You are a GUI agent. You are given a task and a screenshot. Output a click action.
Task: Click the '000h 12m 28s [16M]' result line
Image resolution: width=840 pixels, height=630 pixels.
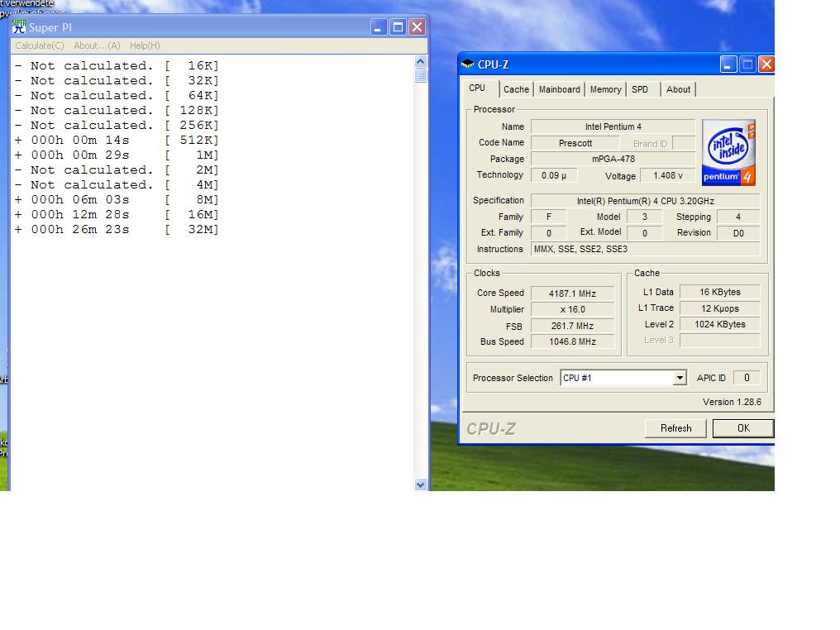coord(117,214)
